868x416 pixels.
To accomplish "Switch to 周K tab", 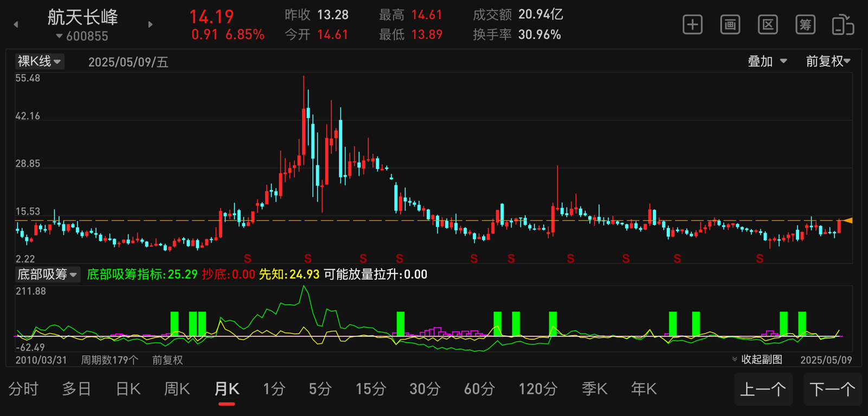I will pos(177,389).
